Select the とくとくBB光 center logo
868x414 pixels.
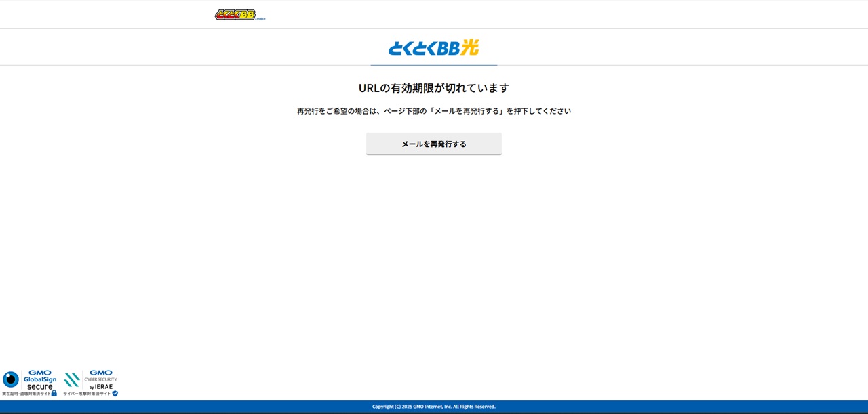tap(434, 46)
